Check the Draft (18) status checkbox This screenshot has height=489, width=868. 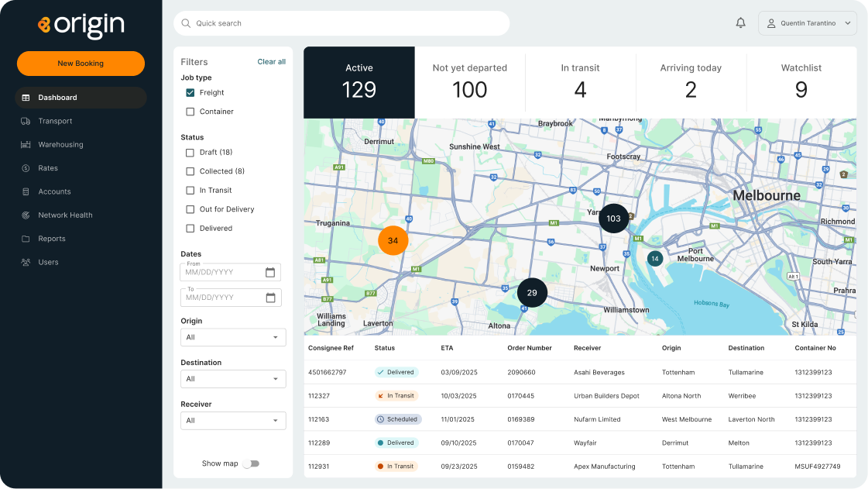coord(190,153)
